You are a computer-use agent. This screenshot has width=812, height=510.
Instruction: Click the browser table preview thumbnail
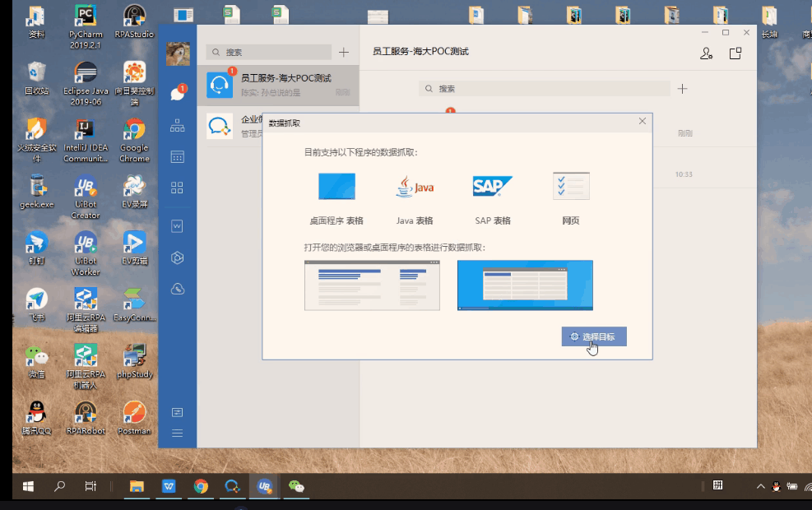(373, 285)
